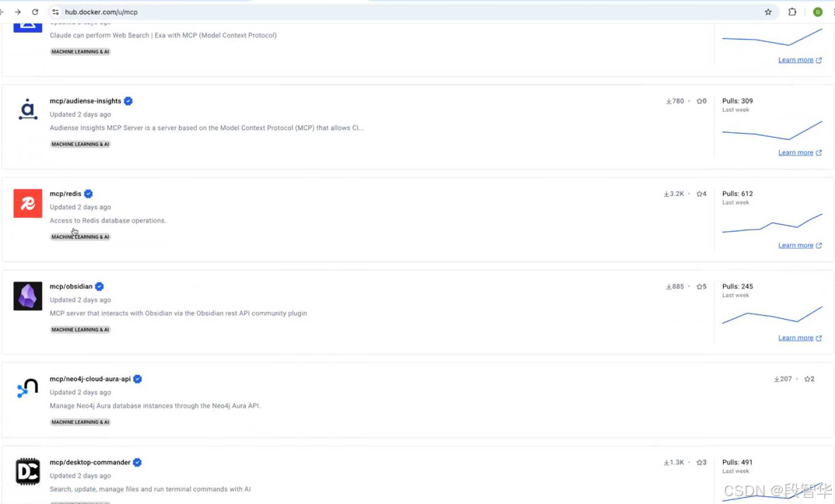835x504 pixels.
Task: Open the Desktop Commander DC logo
Action: (28, 471)
